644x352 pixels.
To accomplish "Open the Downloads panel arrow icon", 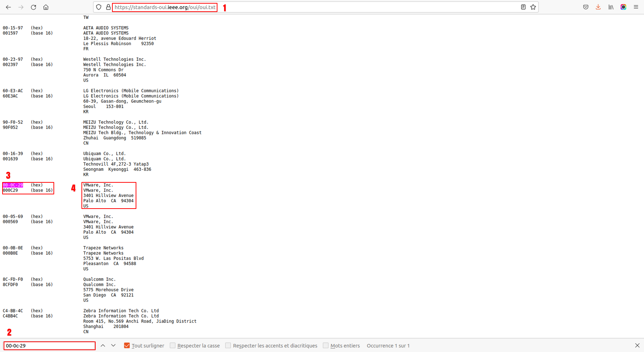I will pyautogui.click(x=598, y=7).
